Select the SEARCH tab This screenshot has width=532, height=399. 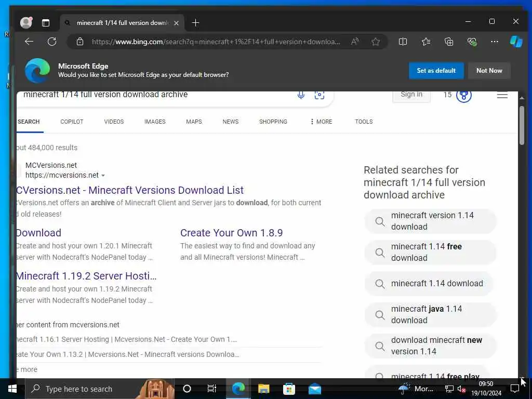pyautogui.click(x=29, y=122)
